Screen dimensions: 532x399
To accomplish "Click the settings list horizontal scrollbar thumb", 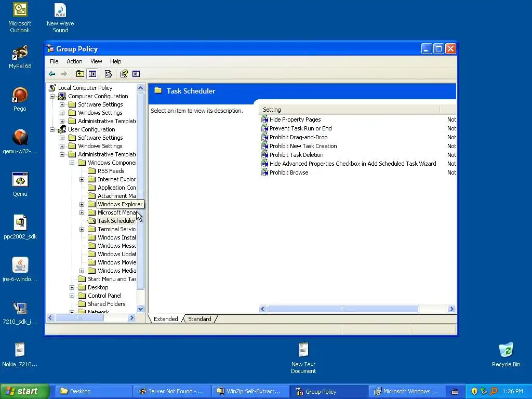I will click(x=343, y=309).
